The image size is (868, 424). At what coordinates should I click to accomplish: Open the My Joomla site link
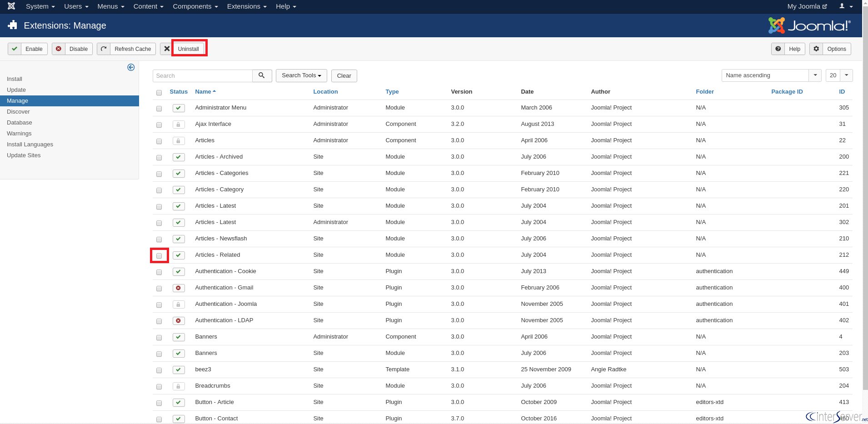click(x=807, y=6)
